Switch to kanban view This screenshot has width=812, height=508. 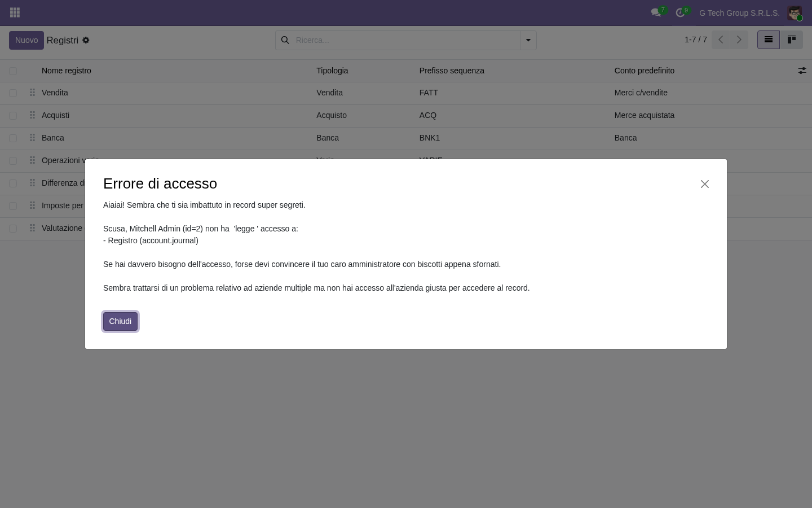point(792,40)
